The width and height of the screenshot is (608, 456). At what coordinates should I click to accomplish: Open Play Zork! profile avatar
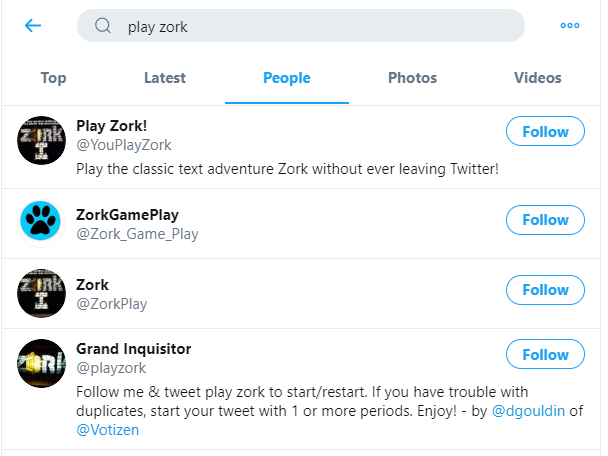(x=41, y=141)
